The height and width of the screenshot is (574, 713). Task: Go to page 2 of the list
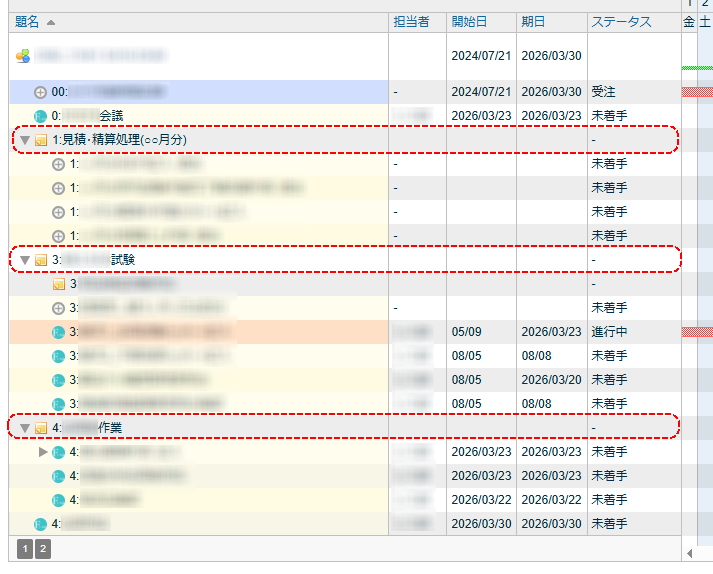coord(43,548)
